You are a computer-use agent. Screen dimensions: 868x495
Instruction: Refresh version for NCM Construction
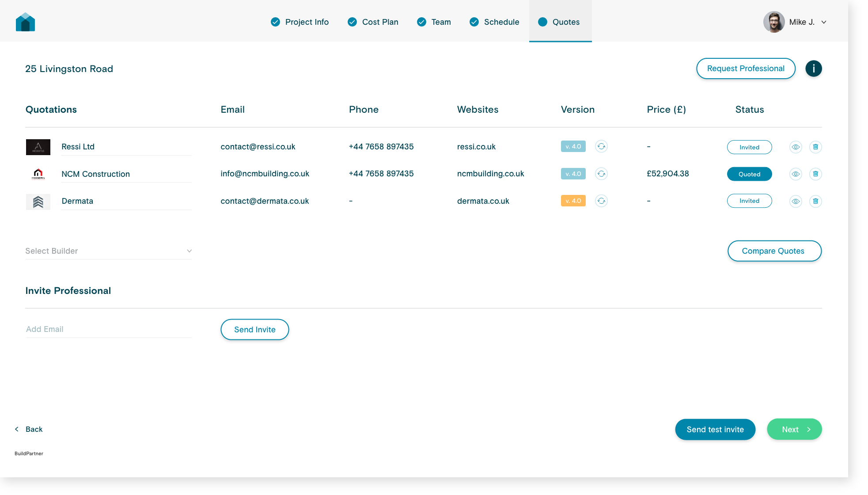coord(601,174)
